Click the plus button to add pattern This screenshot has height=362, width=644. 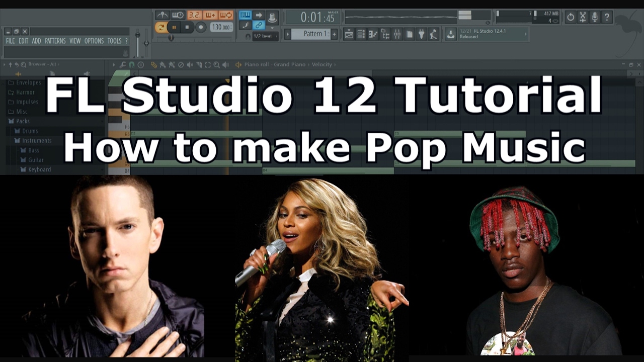click(334, 34)
